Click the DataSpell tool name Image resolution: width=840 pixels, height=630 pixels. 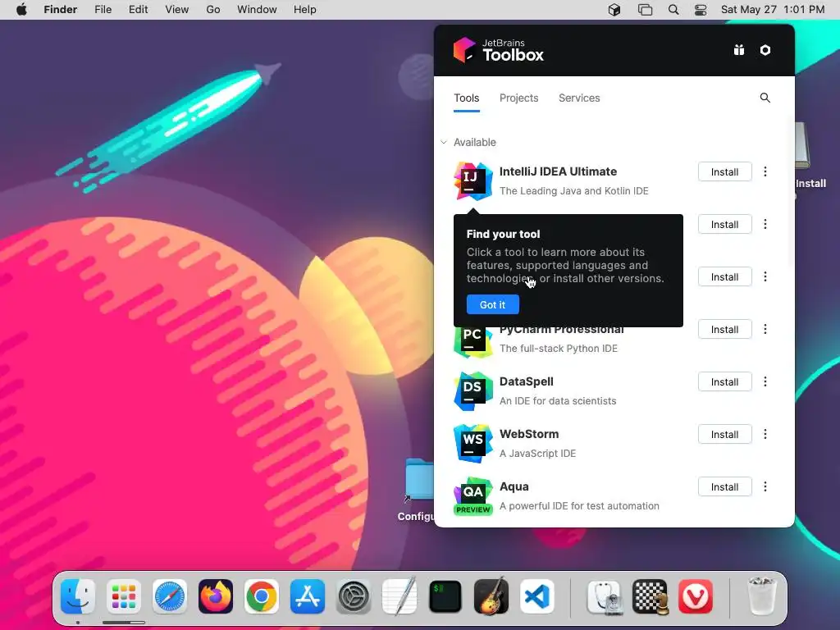[526, 381]
